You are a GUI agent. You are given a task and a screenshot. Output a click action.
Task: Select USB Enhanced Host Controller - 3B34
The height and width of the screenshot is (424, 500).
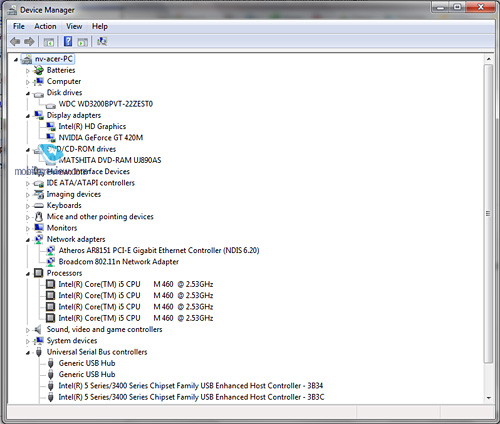click(x=191, y=386)
